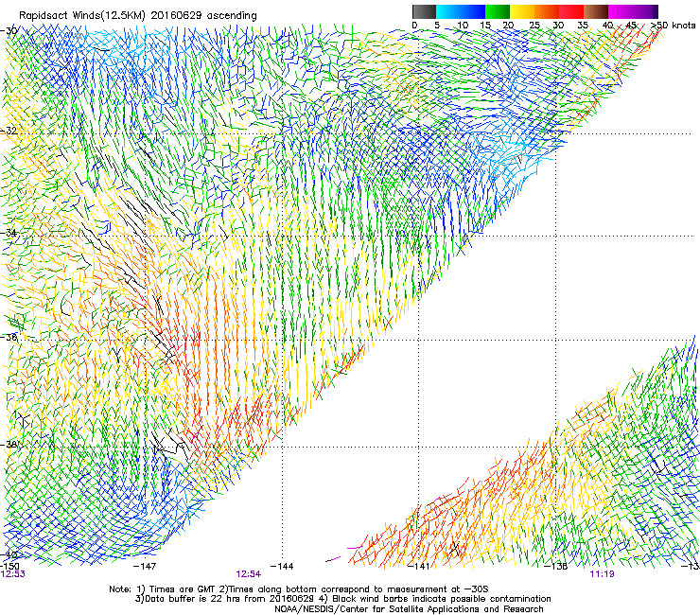Click the 12:54 pass time label
Image resolution: width=700 pixels, height=615 pixels.
(248, 574)
